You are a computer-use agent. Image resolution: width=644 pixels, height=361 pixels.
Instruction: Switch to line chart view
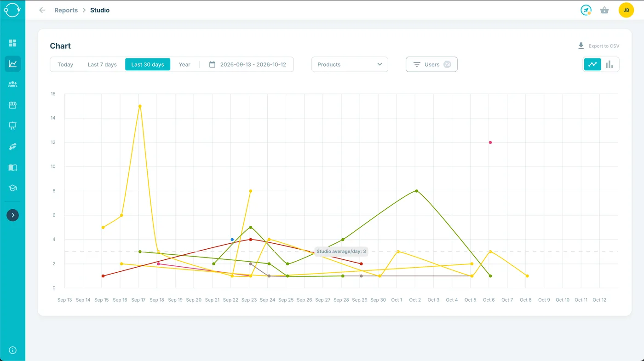pos(592,64)
